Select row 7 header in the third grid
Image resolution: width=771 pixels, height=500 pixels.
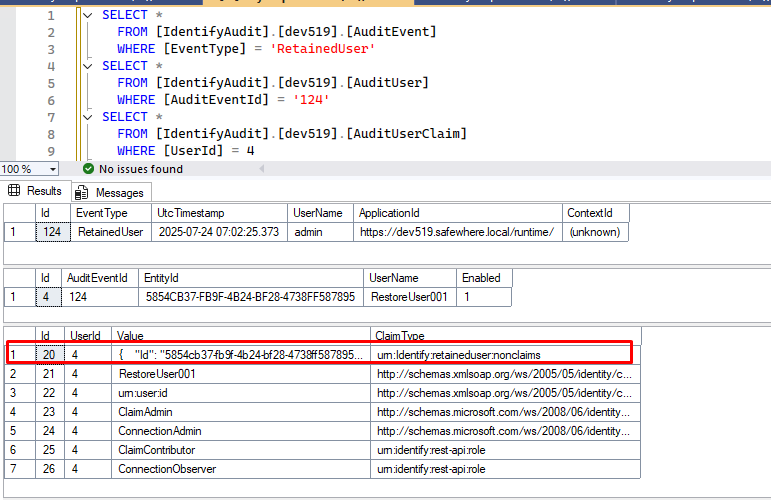point(20,469)
